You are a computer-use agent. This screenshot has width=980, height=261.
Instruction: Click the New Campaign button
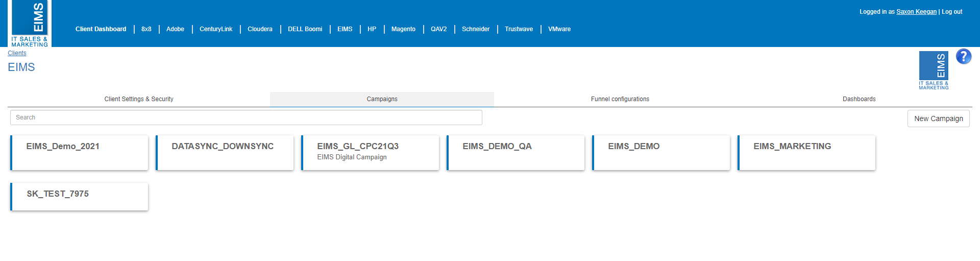(939, 118)
